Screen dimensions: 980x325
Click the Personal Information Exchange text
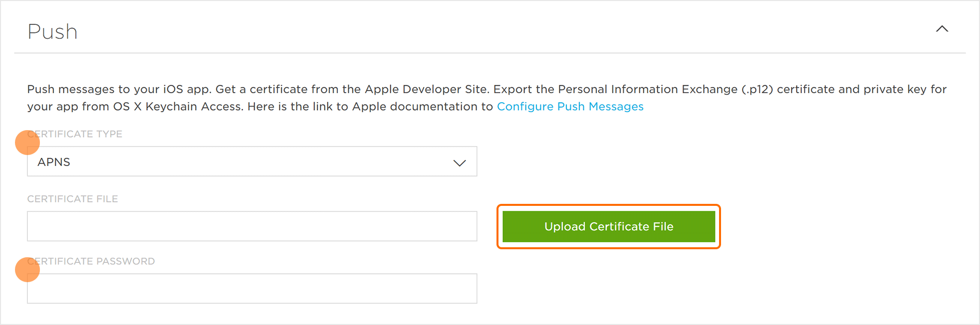[647, 90]
